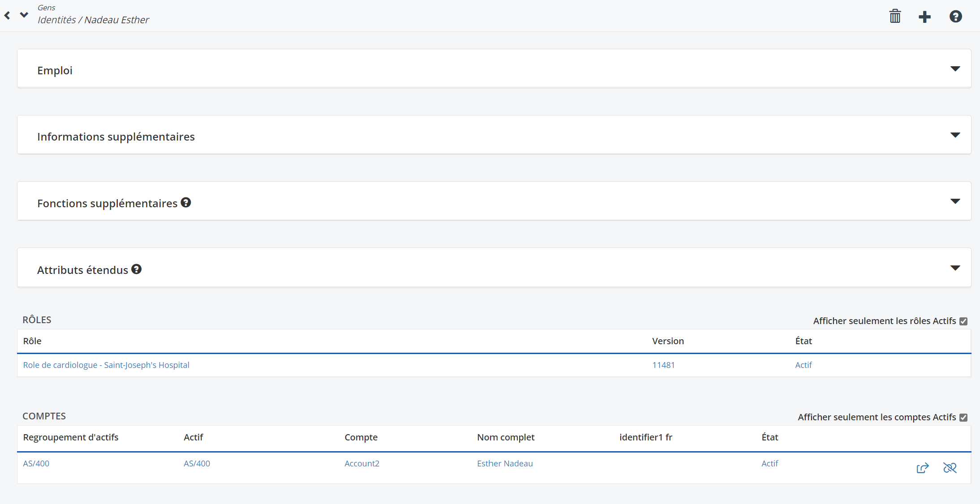Click the Rôle column header
The height and width of the screenshot is (504, 980).
click(32, 341)
